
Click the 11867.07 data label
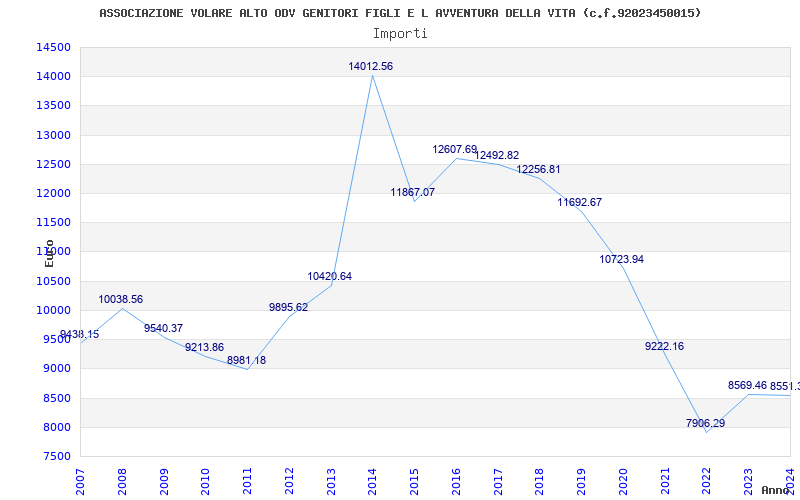click(x=413, y=192)
